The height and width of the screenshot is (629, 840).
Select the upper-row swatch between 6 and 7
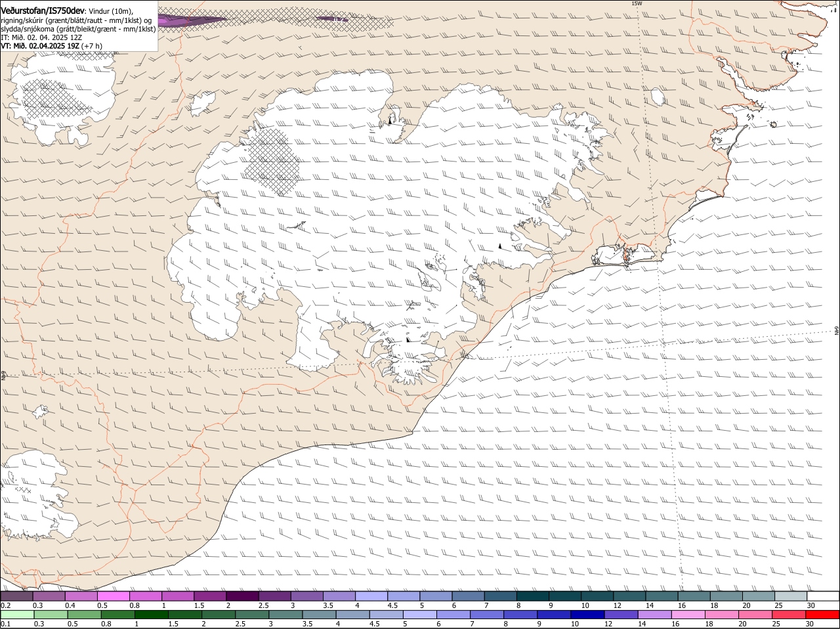point(468,596)
